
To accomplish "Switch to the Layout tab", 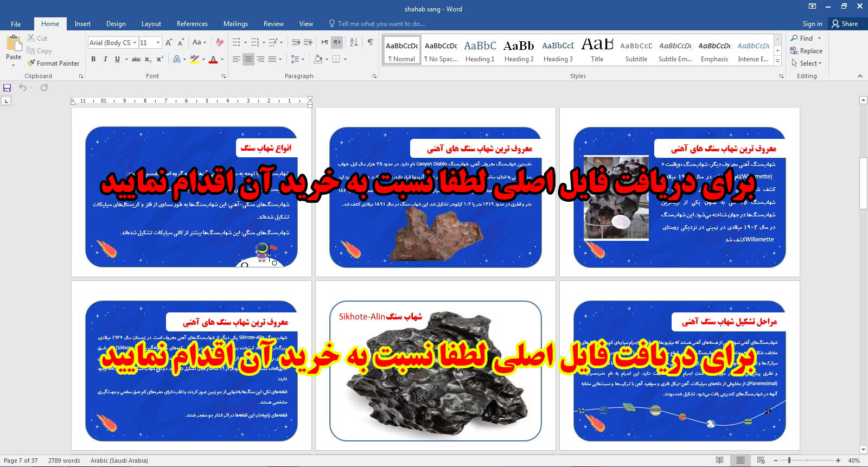I will point(151,24).
